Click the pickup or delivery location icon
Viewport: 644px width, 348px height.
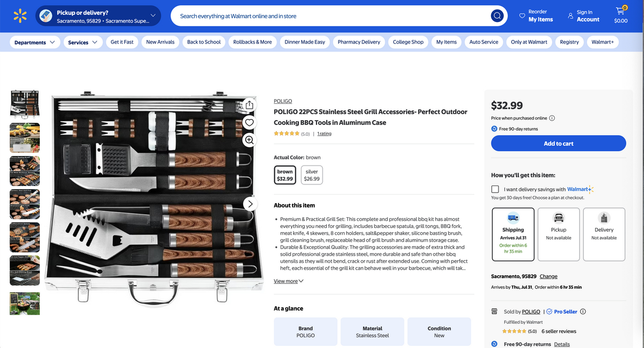tap(46, 16)
